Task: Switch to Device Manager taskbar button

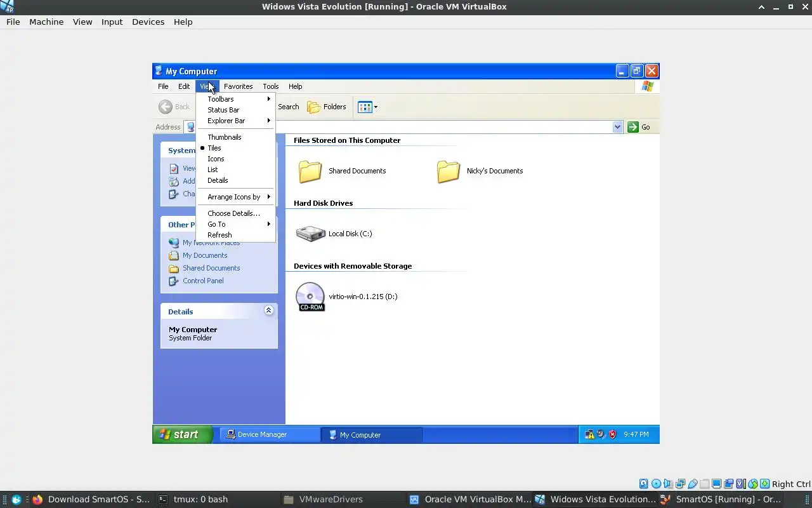Action: (x=270, y=434)
